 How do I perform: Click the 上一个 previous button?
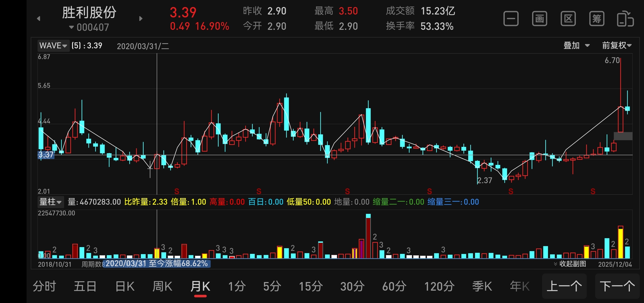[x=564, y=286]
